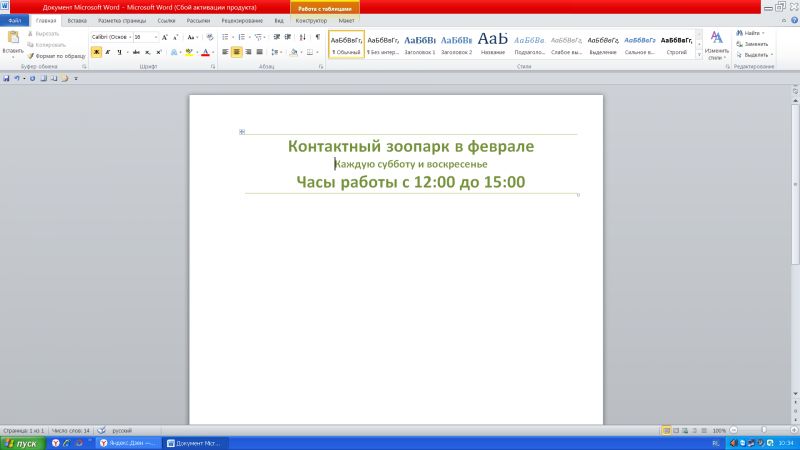Apply the Заголовок 1 style
Viewport: 800px width, 450px height.
420,43
